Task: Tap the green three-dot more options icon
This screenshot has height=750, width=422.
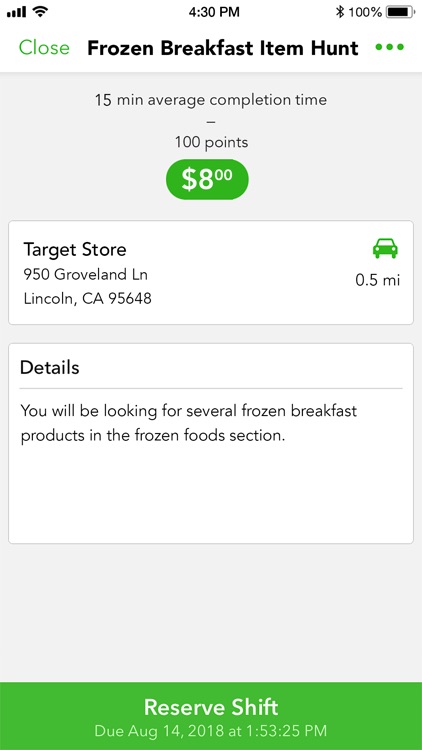Action: click(x=390, y=47)
